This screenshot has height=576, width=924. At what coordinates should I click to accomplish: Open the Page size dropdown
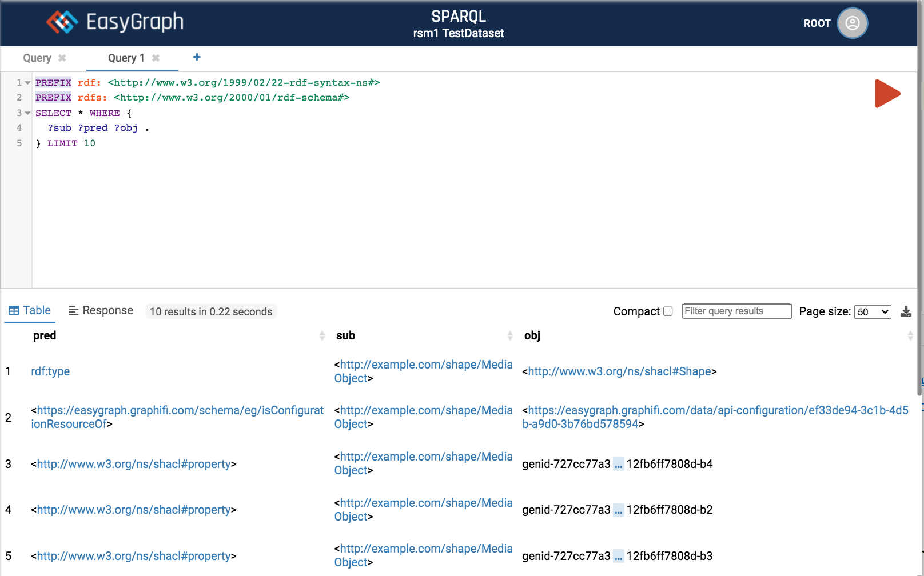872,311
